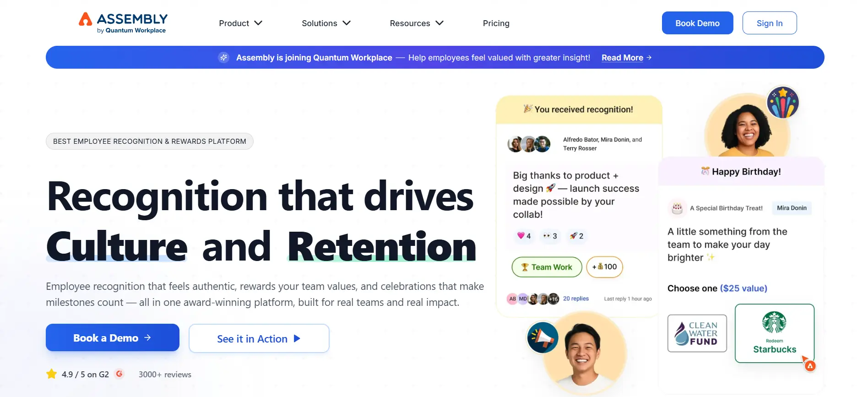Expand the Product dropdown chevron
The height and width of the screenshot is (397, 868).
[x=258, y=23]
